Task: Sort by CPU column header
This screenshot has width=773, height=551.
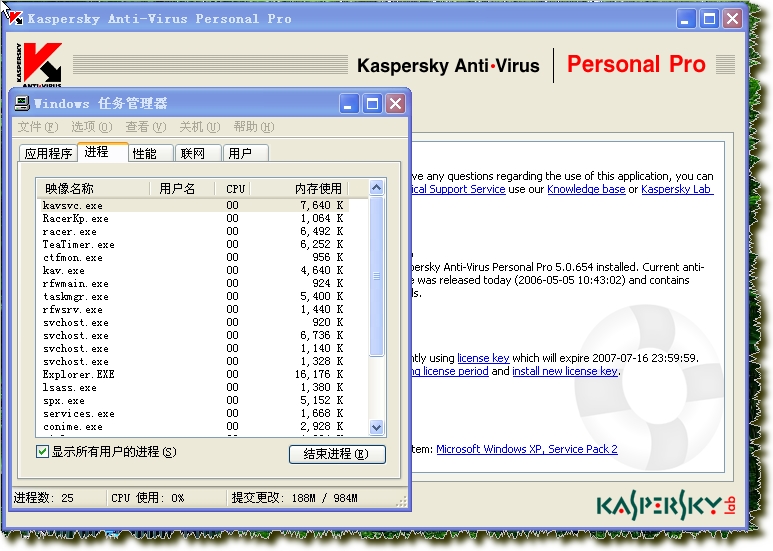Action: tap(233, 188)
